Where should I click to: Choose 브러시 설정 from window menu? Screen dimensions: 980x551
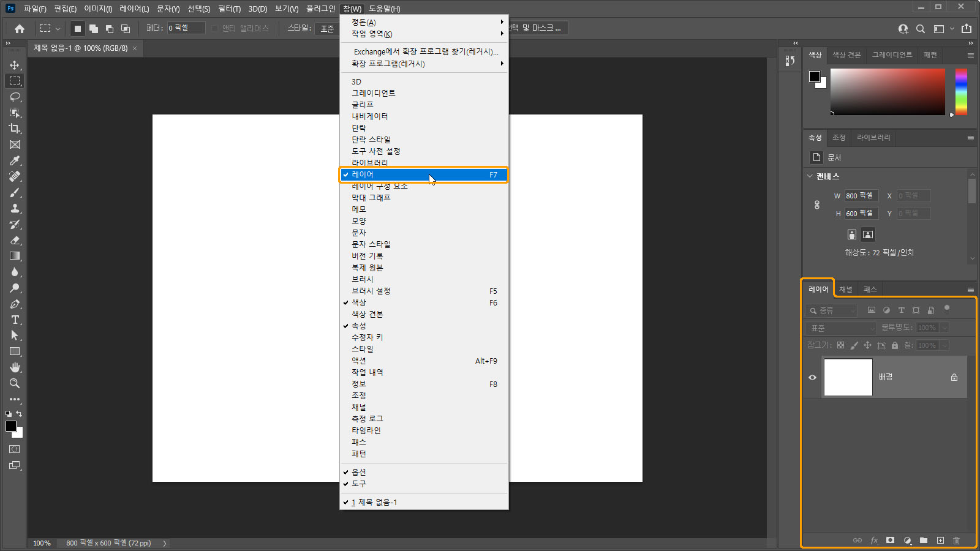click(x=424, y=291)
